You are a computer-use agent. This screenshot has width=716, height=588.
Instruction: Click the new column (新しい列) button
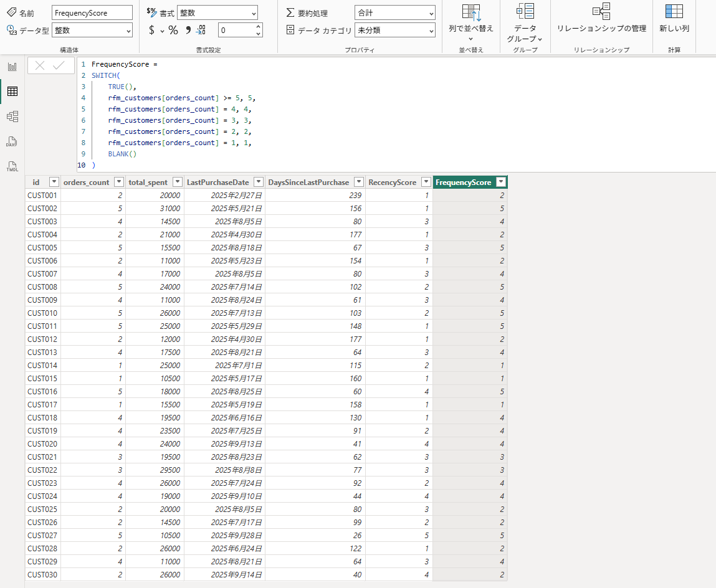[x=674, y=18]
